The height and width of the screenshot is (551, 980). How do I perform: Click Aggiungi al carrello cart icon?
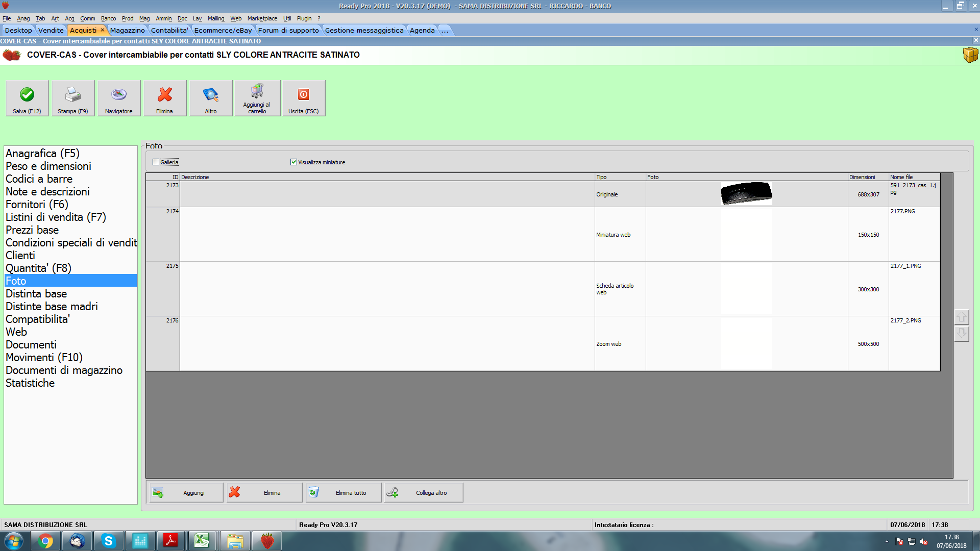click(257, 92)
